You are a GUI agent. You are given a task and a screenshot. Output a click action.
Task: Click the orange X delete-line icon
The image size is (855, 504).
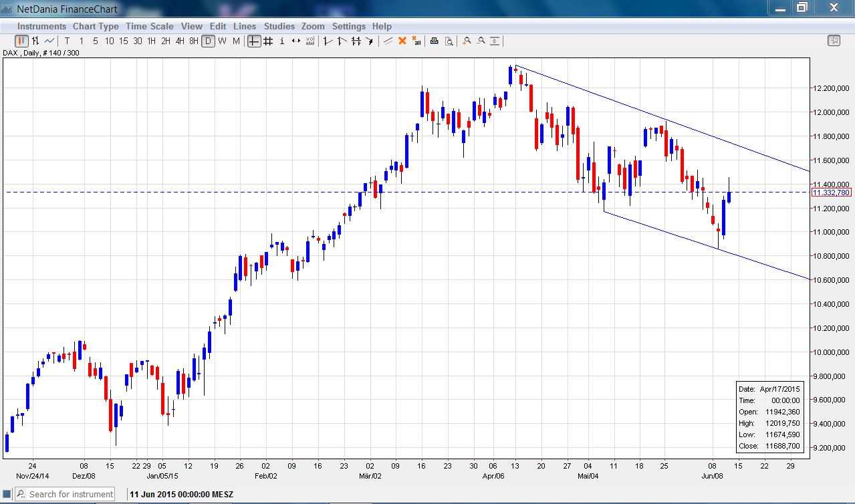(x=402, y=41)
